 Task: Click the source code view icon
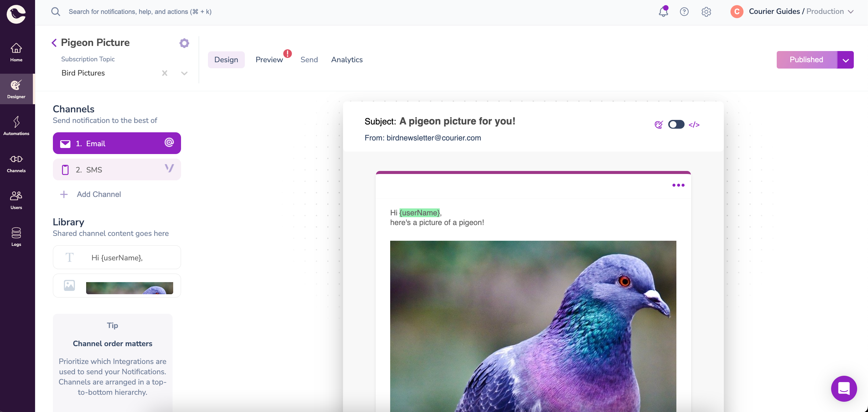(x=694, y=124)
